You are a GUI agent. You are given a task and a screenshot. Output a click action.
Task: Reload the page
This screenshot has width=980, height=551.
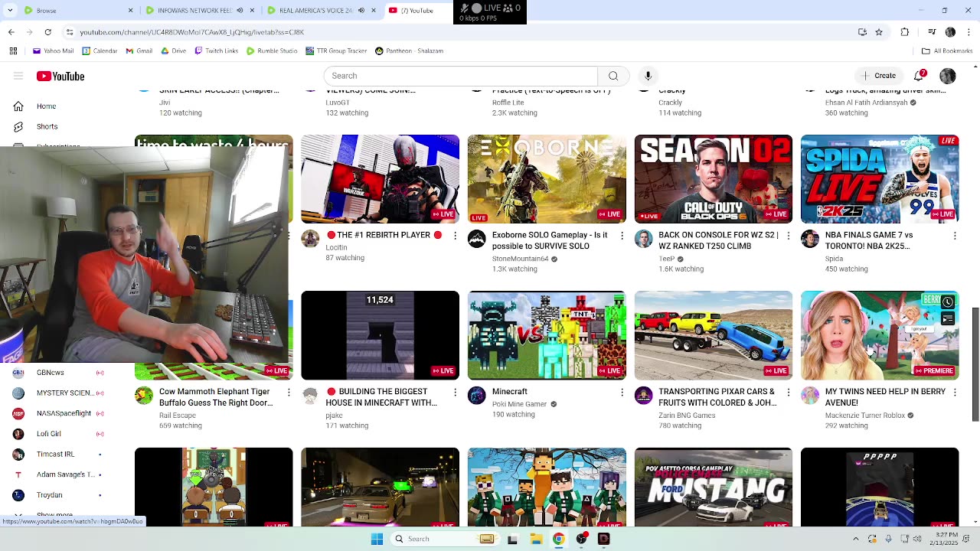[48, 32]
